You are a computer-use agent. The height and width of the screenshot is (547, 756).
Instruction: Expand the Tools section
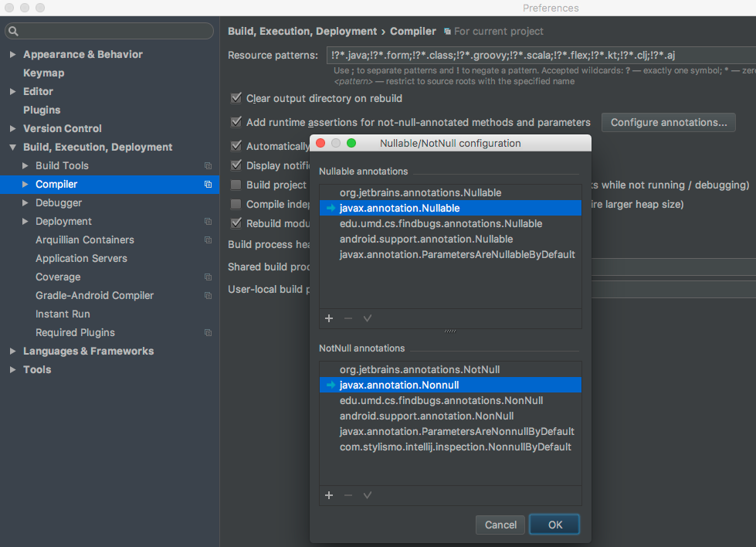pyautogui.click(x=13, y=370)
